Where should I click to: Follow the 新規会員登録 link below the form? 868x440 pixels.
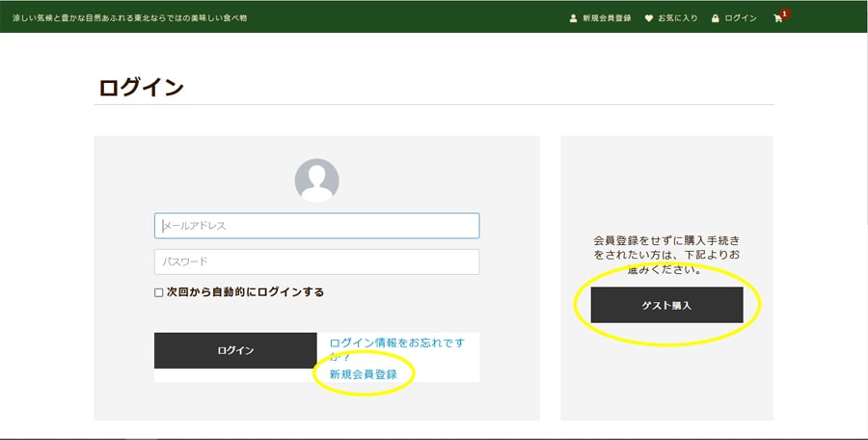[x=363, y=373]
